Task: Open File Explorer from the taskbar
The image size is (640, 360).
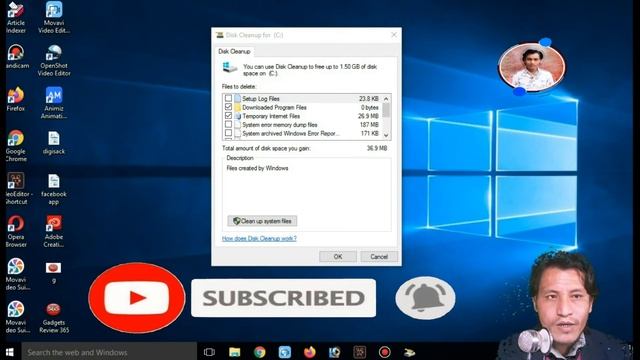Action: (x=235, y=352)
